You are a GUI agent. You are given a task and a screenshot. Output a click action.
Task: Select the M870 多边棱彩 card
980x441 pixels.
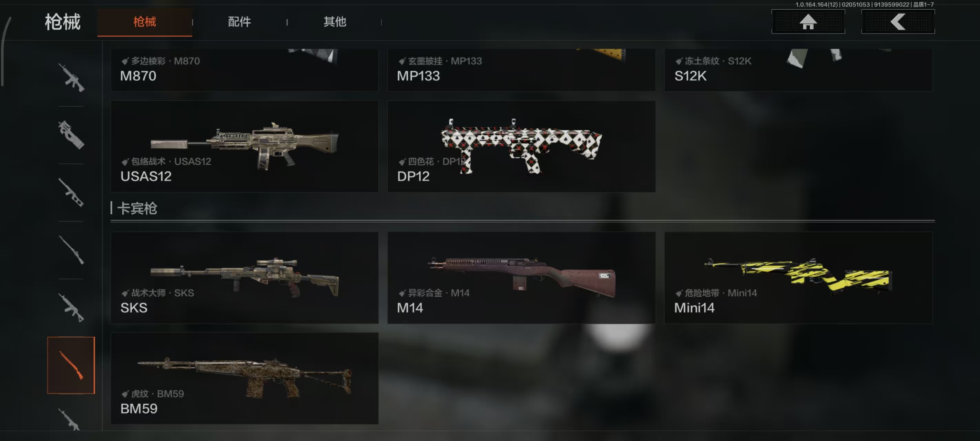244,70
